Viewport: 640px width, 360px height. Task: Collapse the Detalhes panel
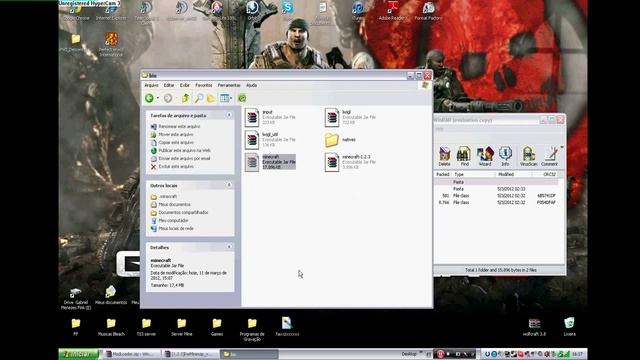[229, 247]
